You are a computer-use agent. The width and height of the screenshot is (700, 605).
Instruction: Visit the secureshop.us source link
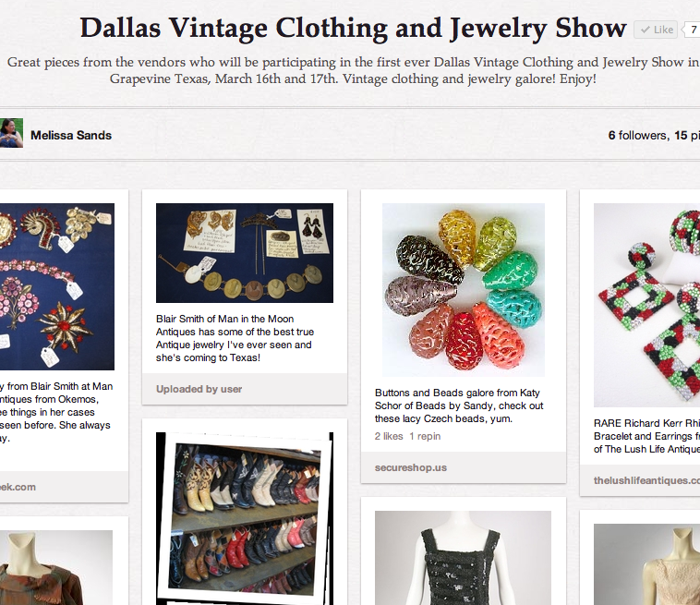pos(411,467)
